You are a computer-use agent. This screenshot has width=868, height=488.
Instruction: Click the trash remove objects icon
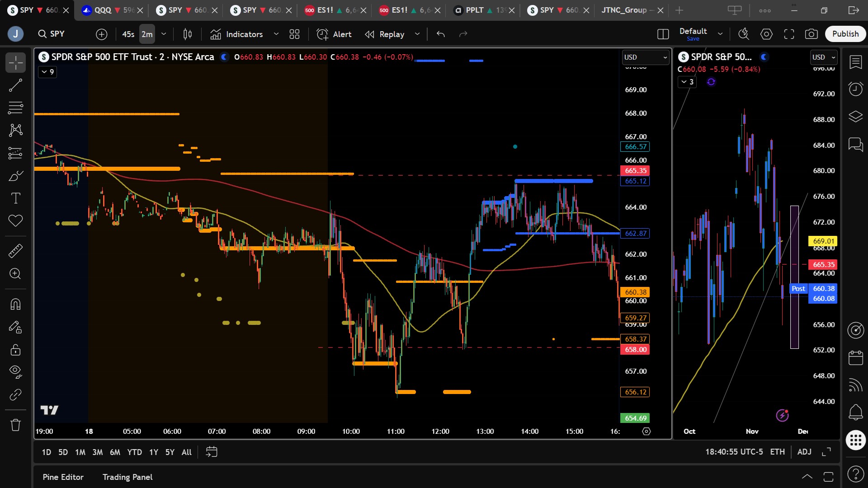[15, 425]
